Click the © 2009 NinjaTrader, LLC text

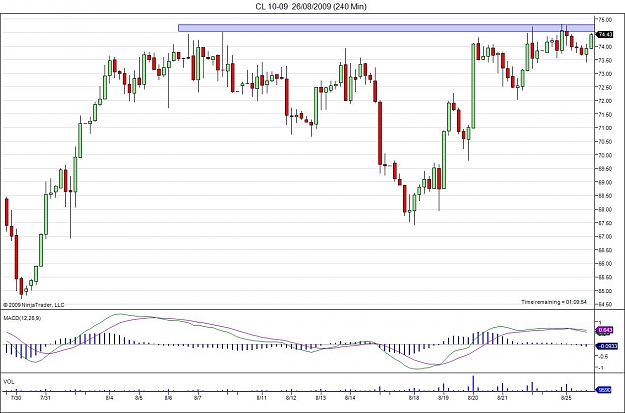click(33, 305)
